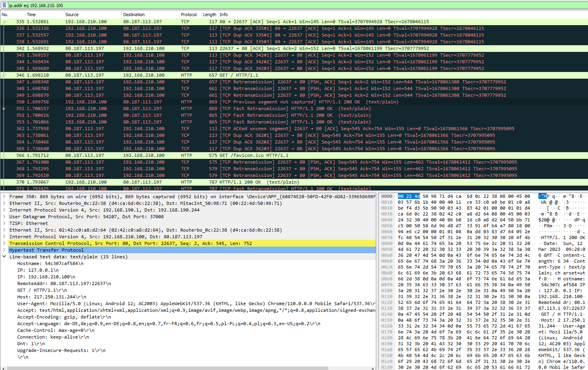Expand the Frame 350 details row
The image size is (588, 370).
tap(4, 197)
